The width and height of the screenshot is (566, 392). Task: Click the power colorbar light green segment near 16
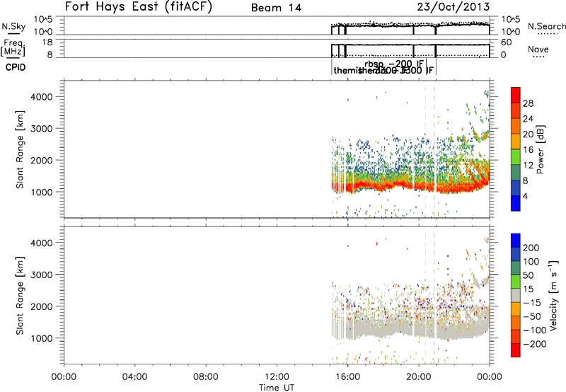click(x=516, y=157)
